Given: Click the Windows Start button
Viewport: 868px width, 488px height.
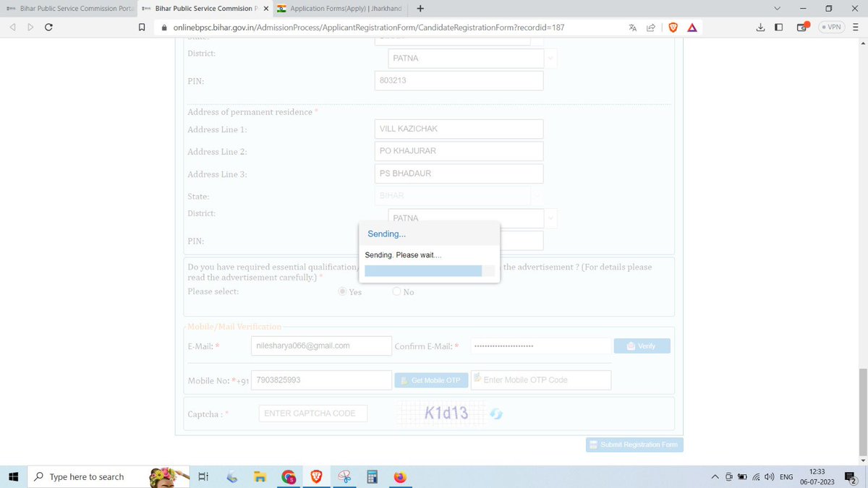Looking at the screenshot, I should (x=13, y=476).
